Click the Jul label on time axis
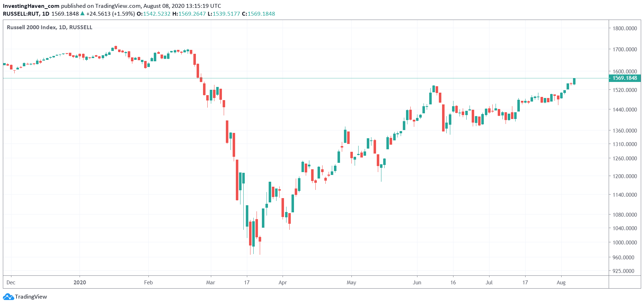644x305 pixels. [x=489, y=283]
